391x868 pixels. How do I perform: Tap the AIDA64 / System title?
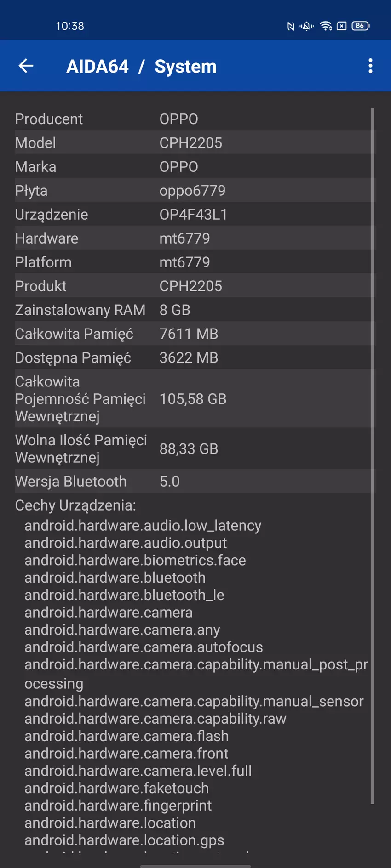pyautogui.click(x=141, y=66)
